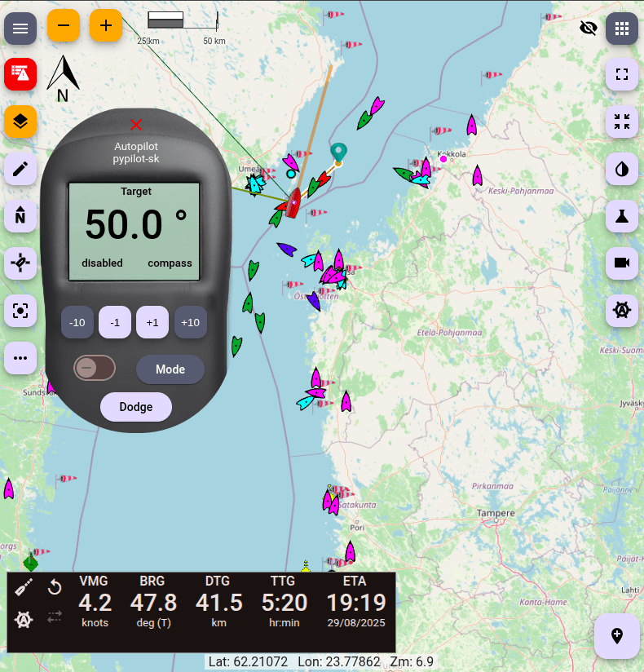Open autopilot Mode selection
This screenshot has height=672, width=644.
point(170,369)
